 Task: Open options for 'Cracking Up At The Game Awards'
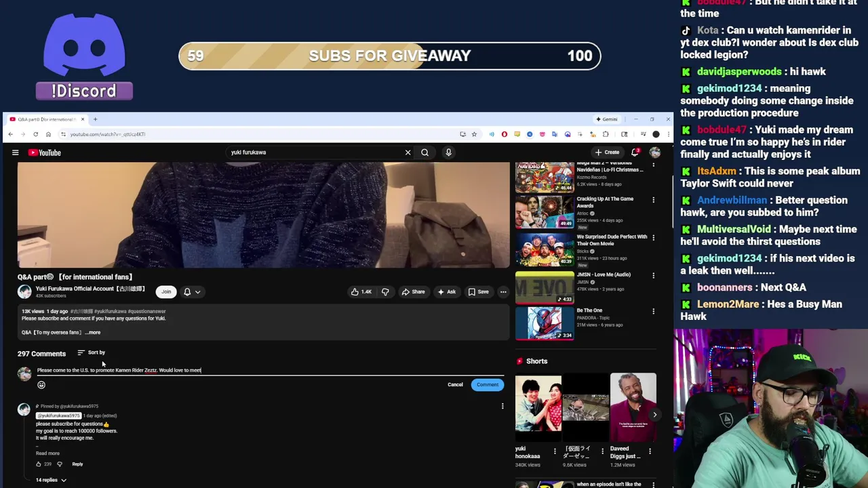[x=653, y=200]
